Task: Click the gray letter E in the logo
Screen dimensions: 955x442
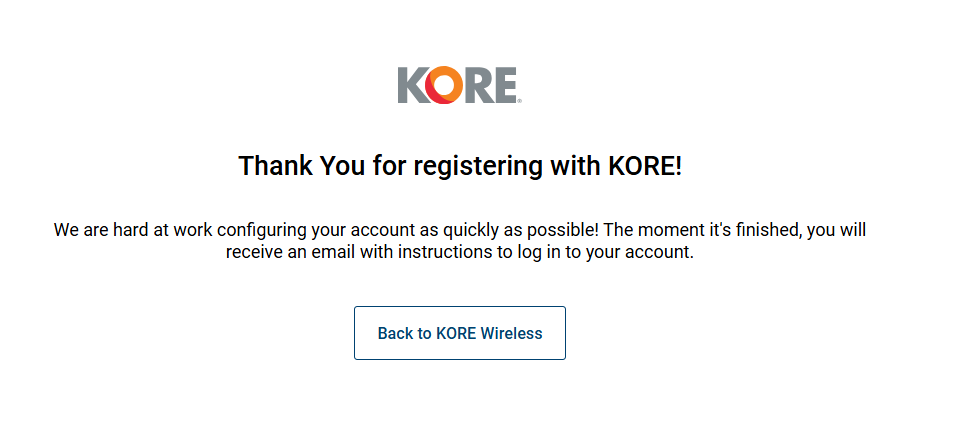Action: 504,86
